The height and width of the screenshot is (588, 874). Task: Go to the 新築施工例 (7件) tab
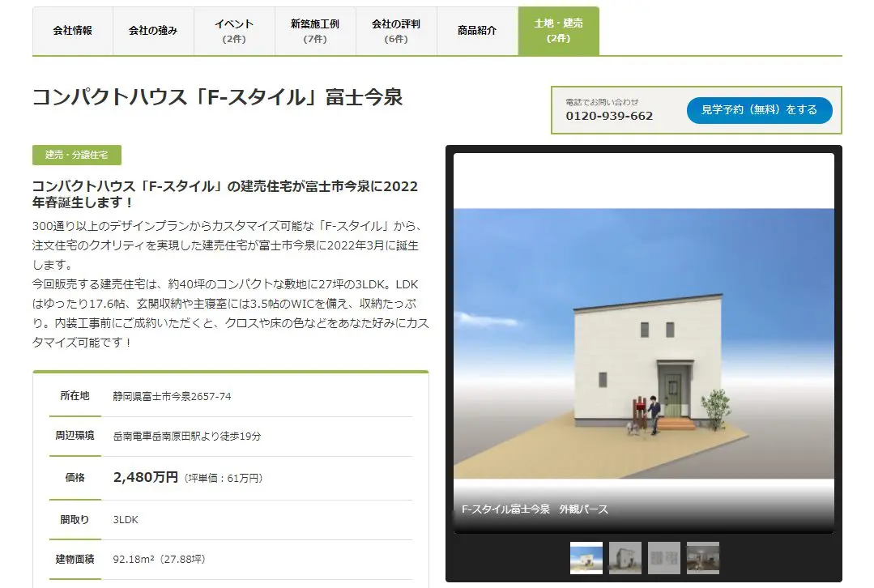pyautogui.click(x=315, y=31)
